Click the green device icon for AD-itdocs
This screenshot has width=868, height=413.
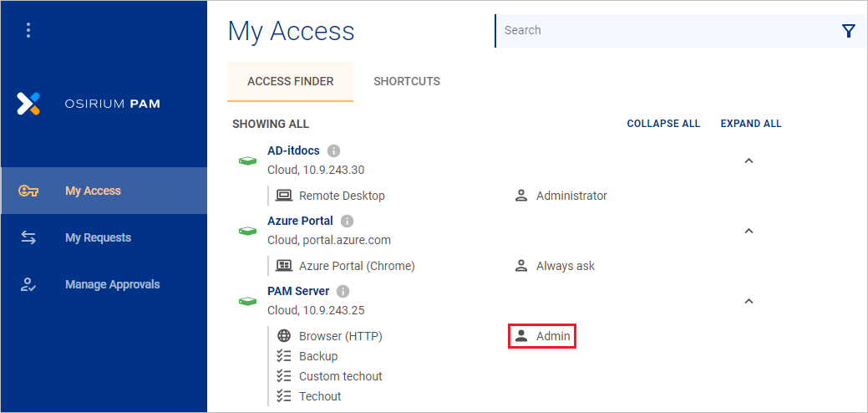pos(247,161)
